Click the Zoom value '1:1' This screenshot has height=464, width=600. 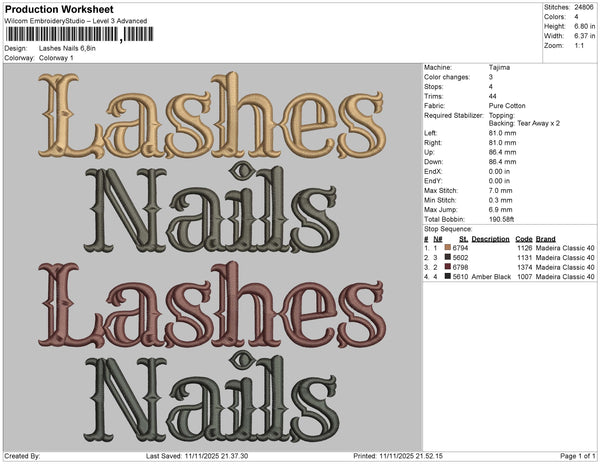579,46
